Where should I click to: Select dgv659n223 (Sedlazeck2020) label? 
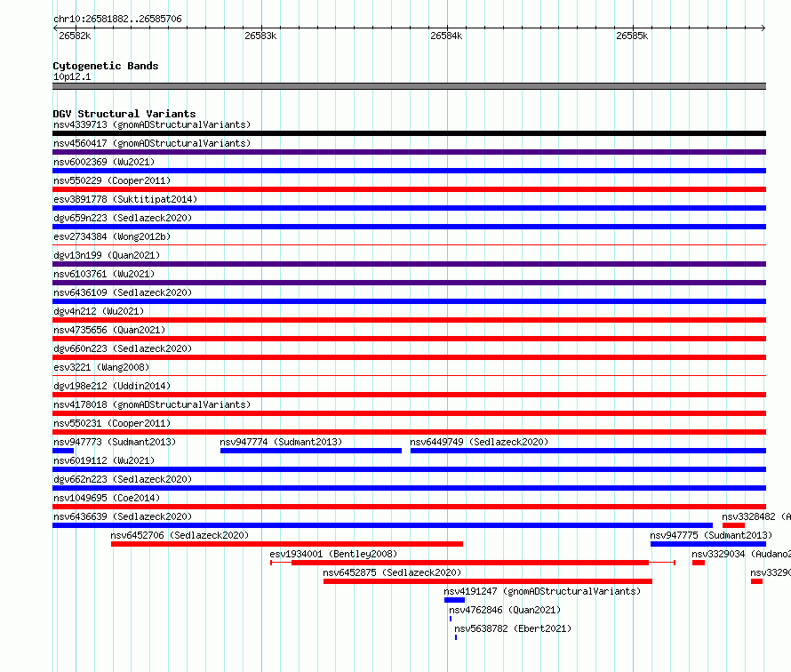pos(123,218)
